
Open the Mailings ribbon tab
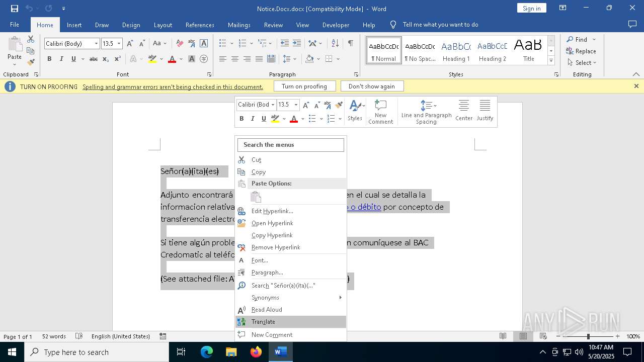point(239,25)
